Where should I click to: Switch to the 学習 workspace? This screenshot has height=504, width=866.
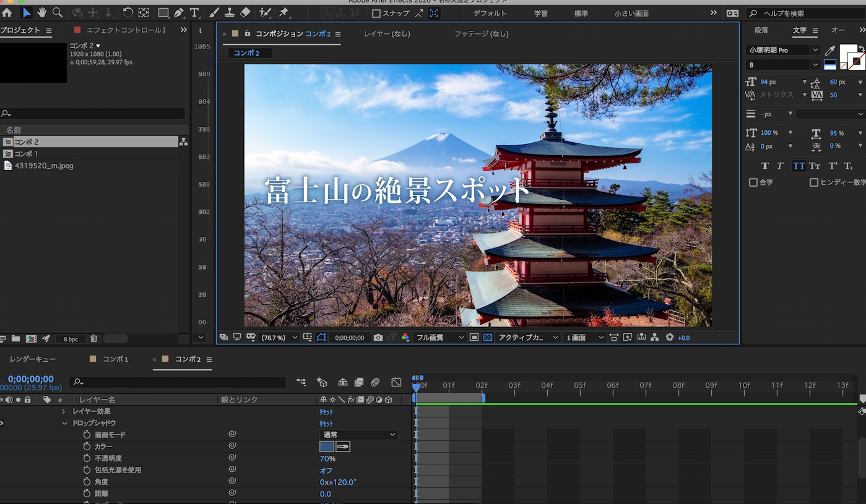click(540, 13)
